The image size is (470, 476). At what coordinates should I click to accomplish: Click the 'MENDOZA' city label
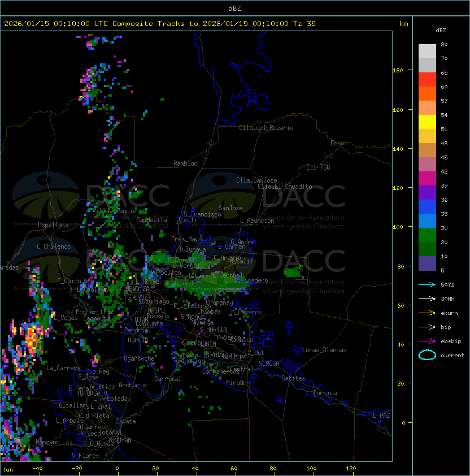pyautogui.click(x=137, y=289)
